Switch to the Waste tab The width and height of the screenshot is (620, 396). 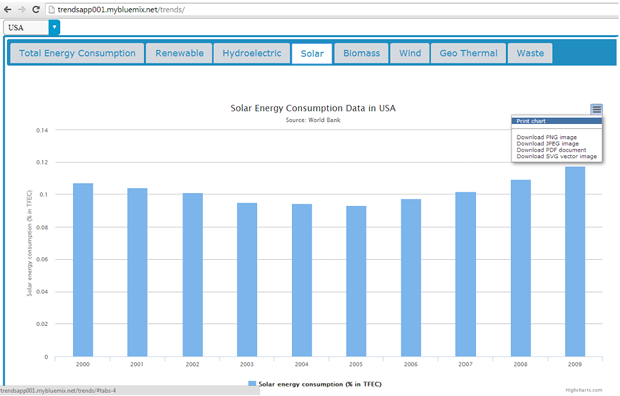(x=530, y=53)
